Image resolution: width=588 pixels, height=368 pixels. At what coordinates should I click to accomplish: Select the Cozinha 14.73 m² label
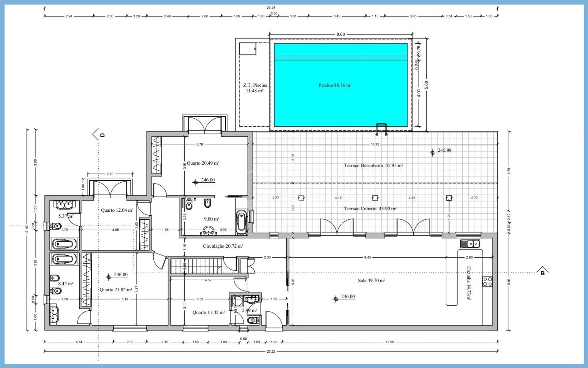(469, 283)
